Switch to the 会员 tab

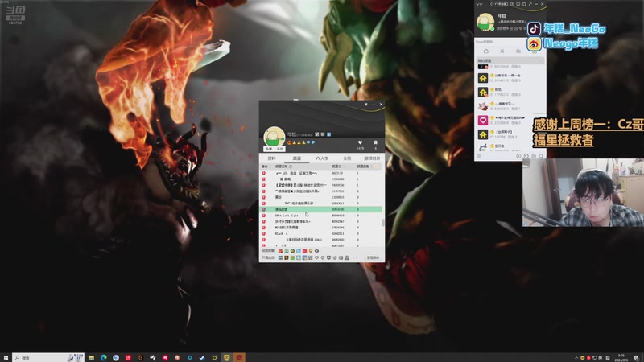pyautogui.click(x=347, y=158)
